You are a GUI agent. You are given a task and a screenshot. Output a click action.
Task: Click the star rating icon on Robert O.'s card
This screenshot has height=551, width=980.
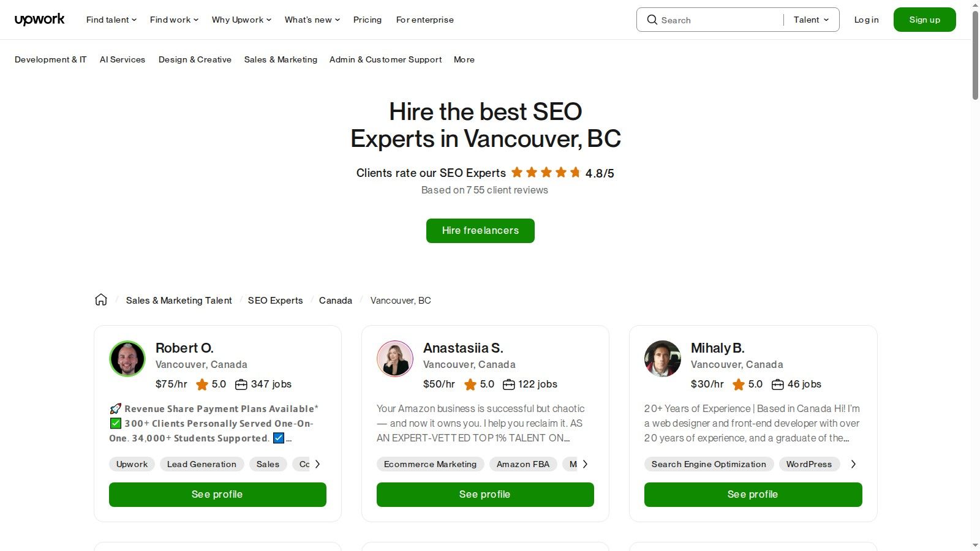(202, 384)
